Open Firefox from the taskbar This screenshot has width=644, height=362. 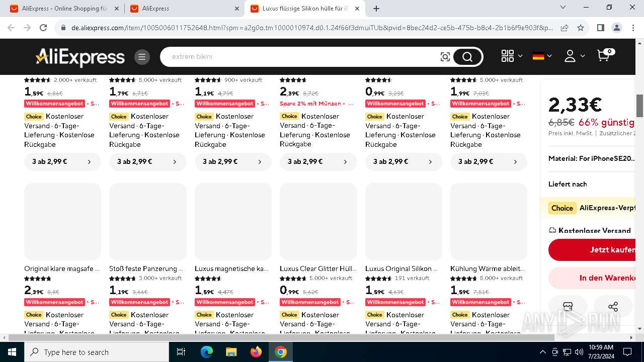pos(256,352)
